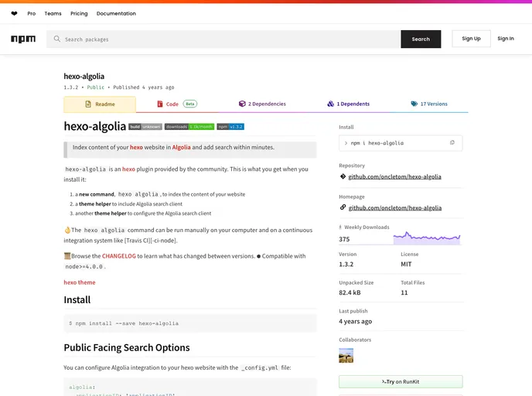Click the Algolia link in description quote
The height and width of the screenshot is (396, 532).
pos(181,147)
